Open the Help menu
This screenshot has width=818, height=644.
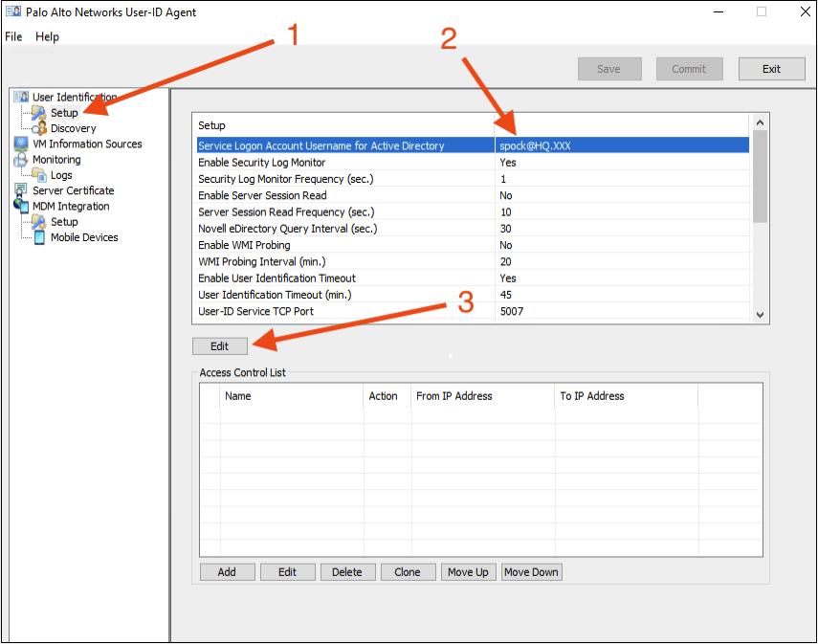47,36
